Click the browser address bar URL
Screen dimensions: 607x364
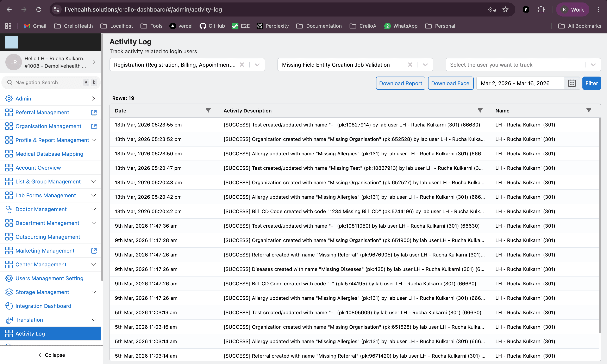(x=143, y=9)
